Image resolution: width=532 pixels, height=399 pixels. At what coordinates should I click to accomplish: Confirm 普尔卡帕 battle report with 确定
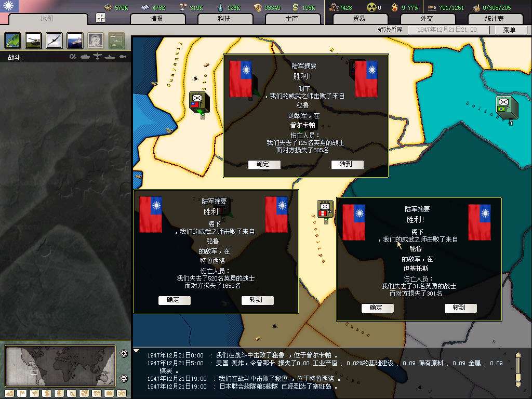[x=264, y=165]
